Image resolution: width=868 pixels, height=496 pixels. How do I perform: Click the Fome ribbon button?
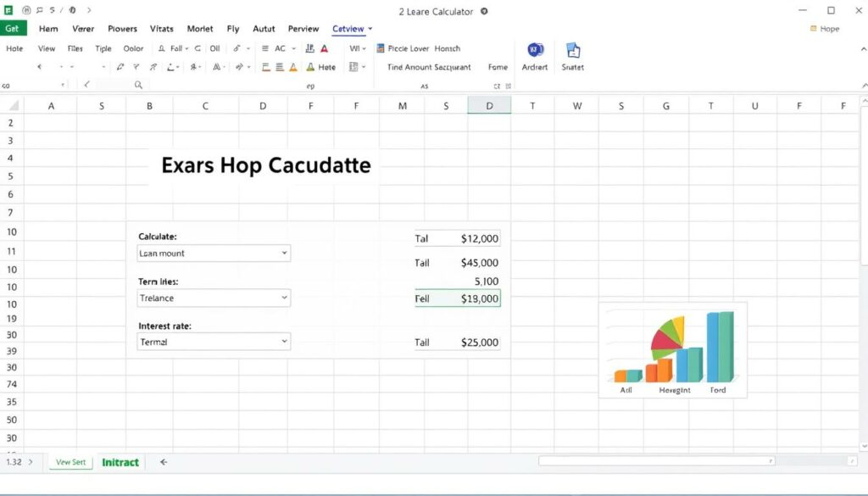pyautogui.click(x=498, y=67)
